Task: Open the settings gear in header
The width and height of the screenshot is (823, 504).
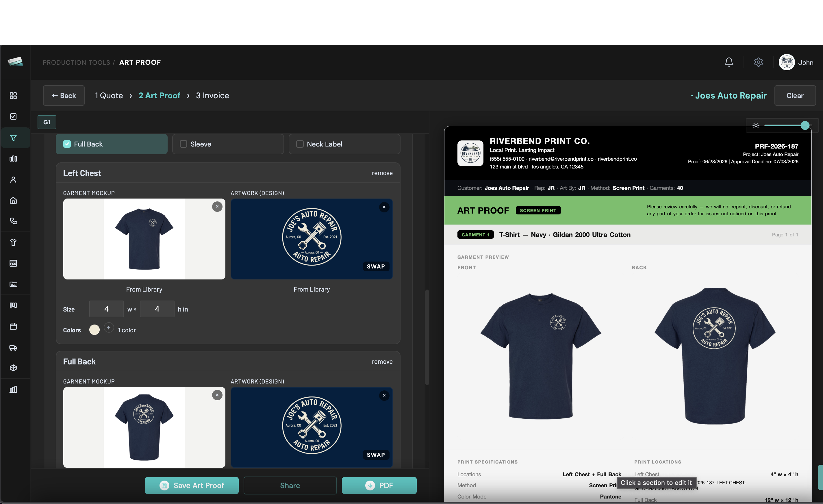Action: (x=758, y=62)
